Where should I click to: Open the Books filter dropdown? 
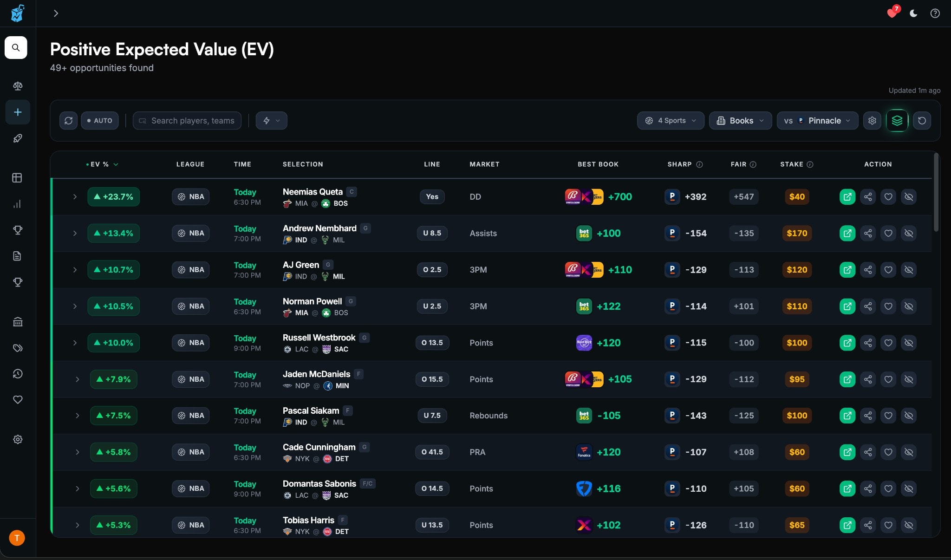[740, 121]
